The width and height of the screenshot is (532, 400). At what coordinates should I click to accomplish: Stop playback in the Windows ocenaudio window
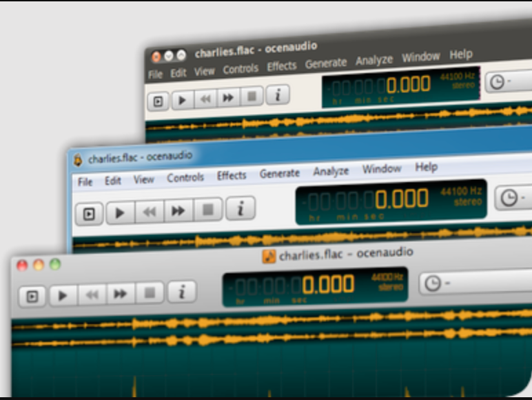pos(208,210)
